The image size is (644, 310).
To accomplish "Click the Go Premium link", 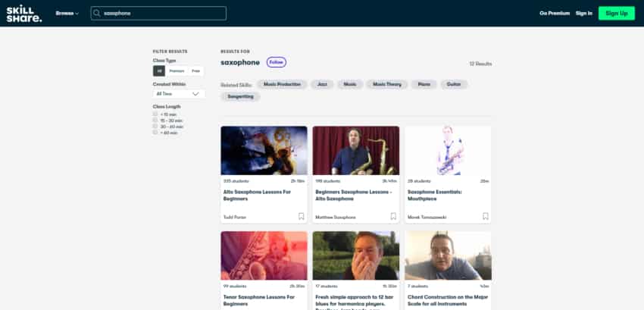I will (x=555, y=14).
